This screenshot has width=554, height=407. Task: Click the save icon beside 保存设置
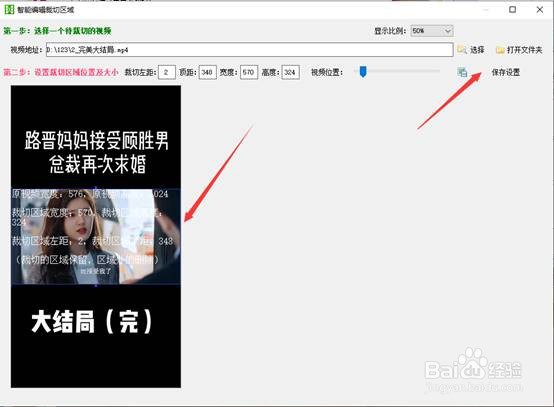(462, 72)
